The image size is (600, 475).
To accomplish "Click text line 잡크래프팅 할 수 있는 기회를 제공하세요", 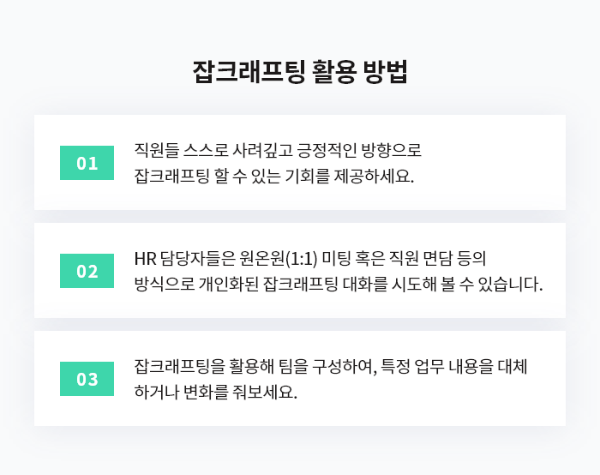I will click(274, 176).
